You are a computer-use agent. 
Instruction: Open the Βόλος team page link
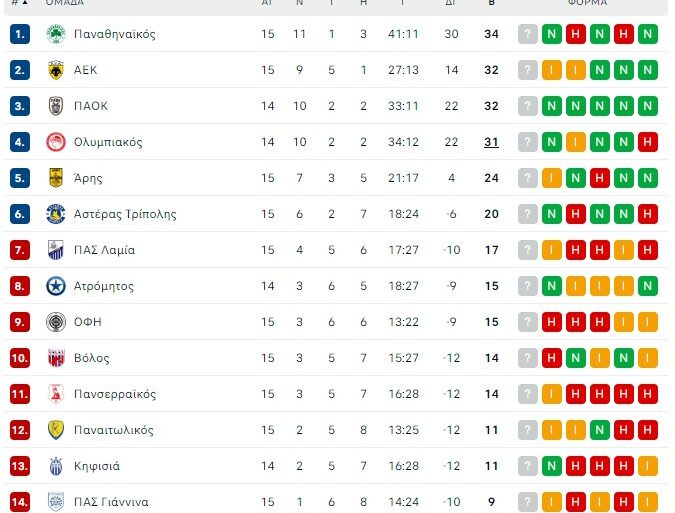(x=92, y=358)
